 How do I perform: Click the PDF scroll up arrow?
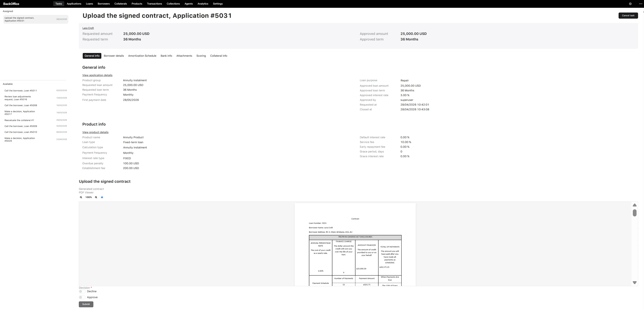point(635,205)
